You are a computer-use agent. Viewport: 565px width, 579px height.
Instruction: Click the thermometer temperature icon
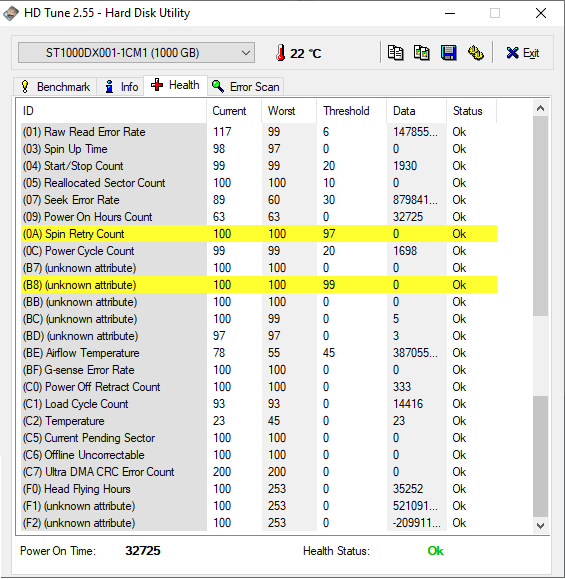point(281,53)
